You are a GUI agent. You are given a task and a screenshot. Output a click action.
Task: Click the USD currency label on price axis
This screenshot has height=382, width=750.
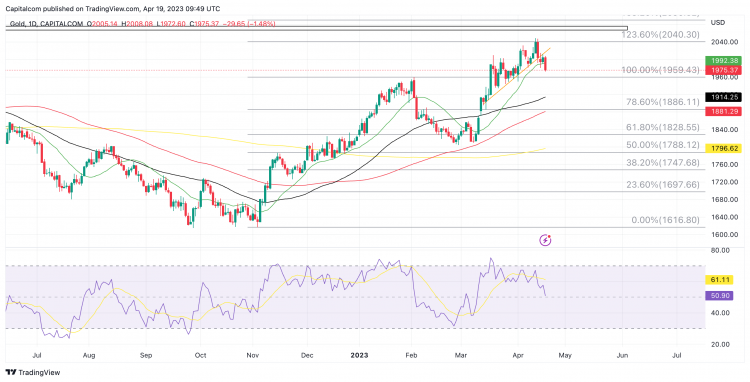point(717,22)
